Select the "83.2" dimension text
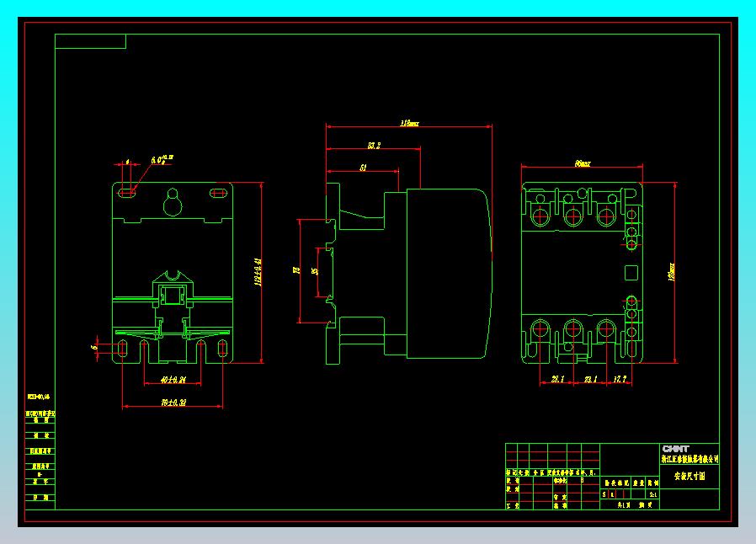The height and width of the screenshot is (544, 756). pos(374,145)
